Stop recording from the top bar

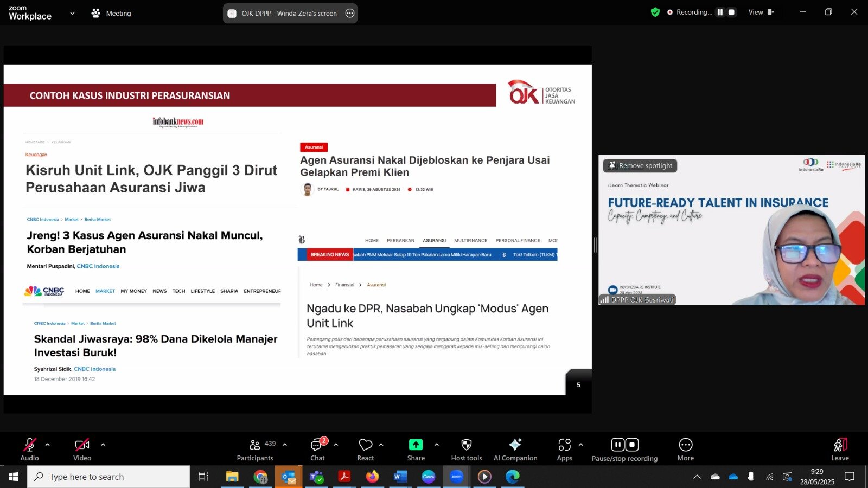[731, 12]
